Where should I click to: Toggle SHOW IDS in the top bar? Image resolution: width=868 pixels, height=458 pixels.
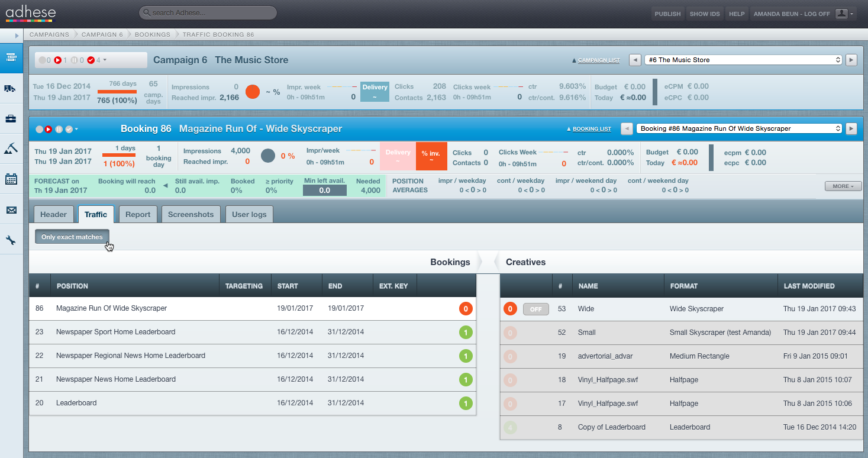click(x=705, y=14)
